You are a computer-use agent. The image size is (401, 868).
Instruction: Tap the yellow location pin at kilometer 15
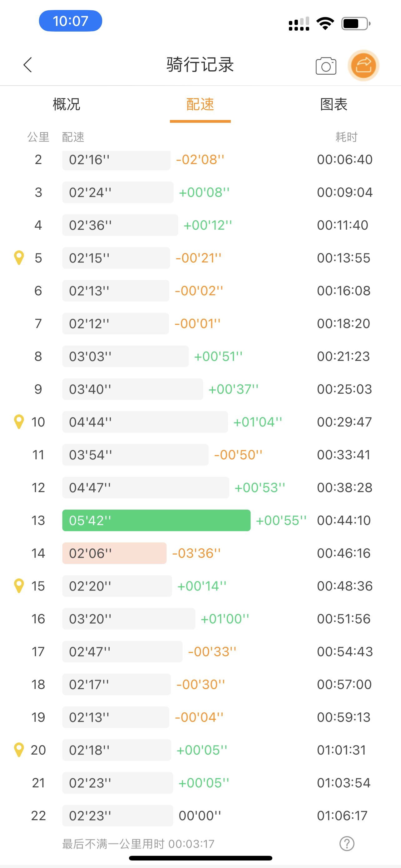[19, 586]
